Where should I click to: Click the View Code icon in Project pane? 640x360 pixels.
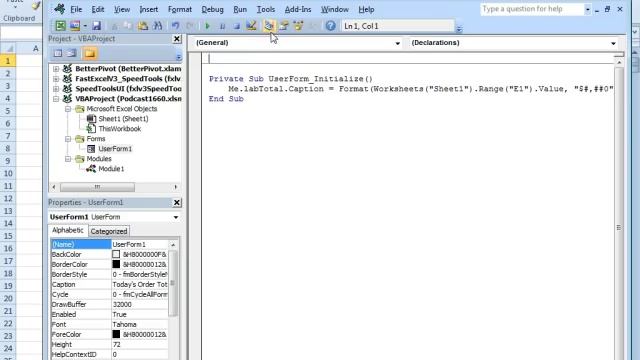pyautogui.click(x=58, y=53)
